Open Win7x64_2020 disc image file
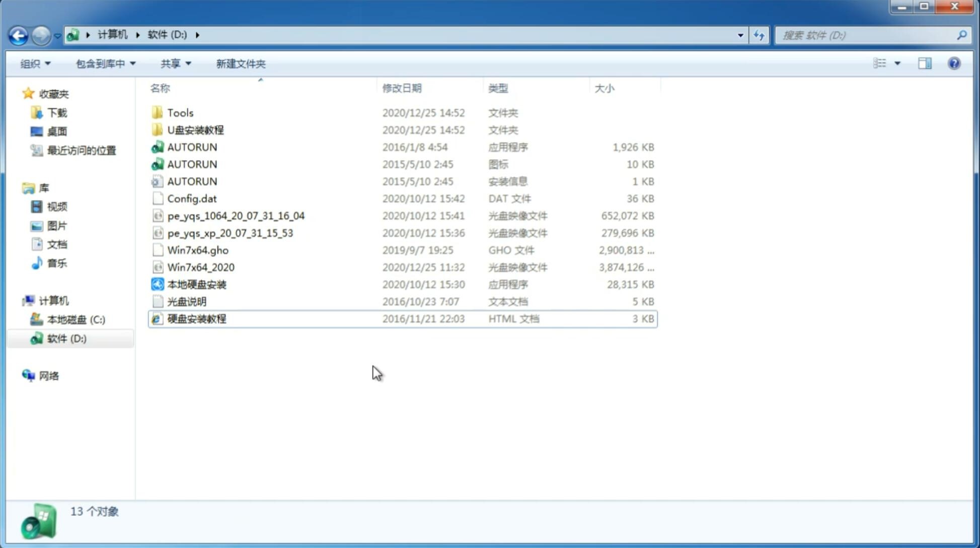Viewport: 980px width, 548px height. [x=200, y=267]
